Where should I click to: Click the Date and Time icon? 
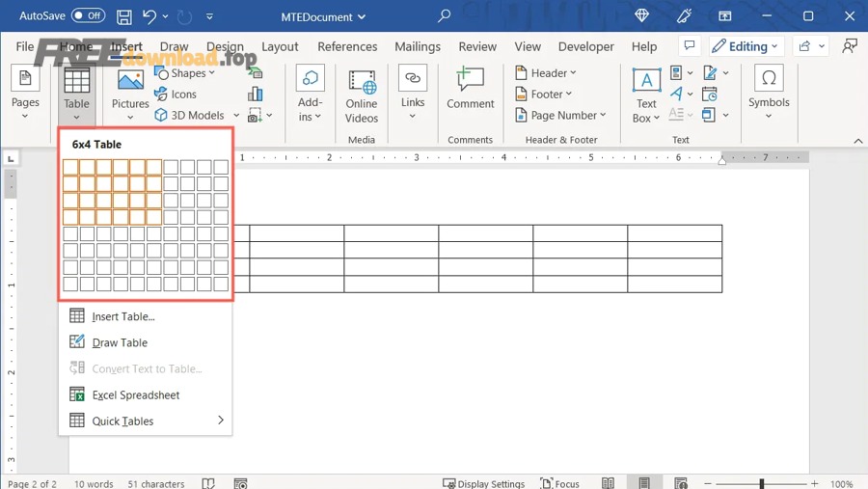[x=710, y=95]
